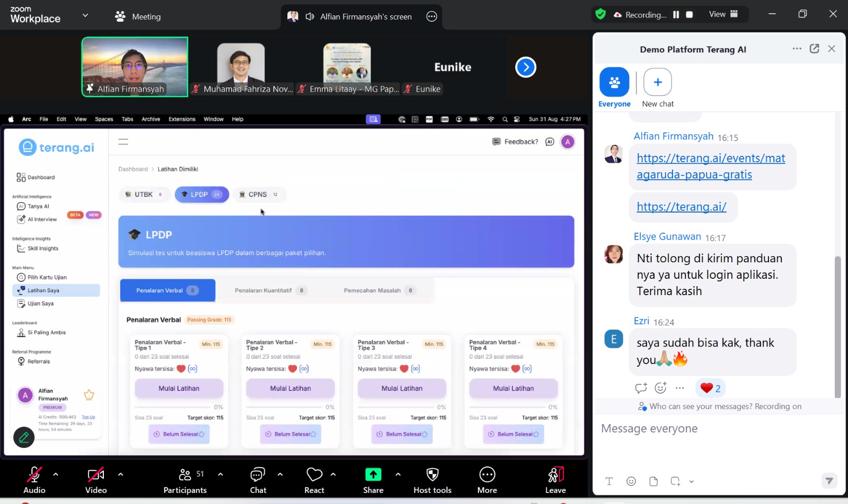
Task: Open React heart icon
Action: 314,474
